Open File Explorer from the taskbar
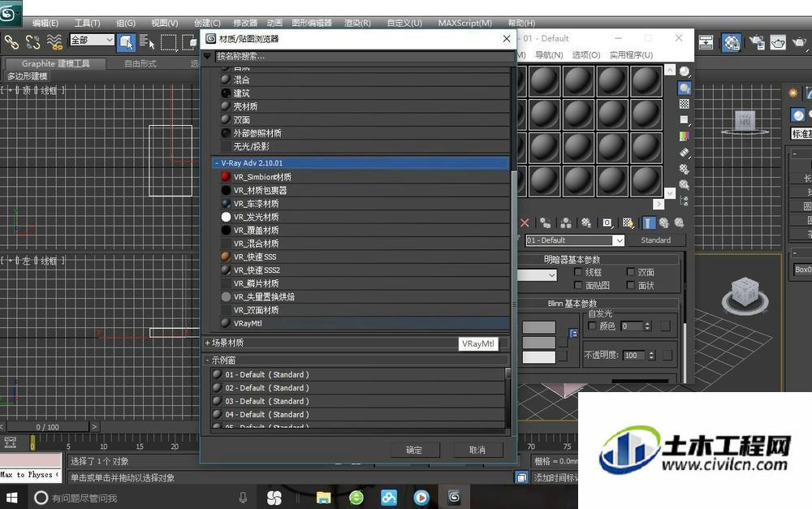Viewport: 812px width, 509px height. click(324, 498)
